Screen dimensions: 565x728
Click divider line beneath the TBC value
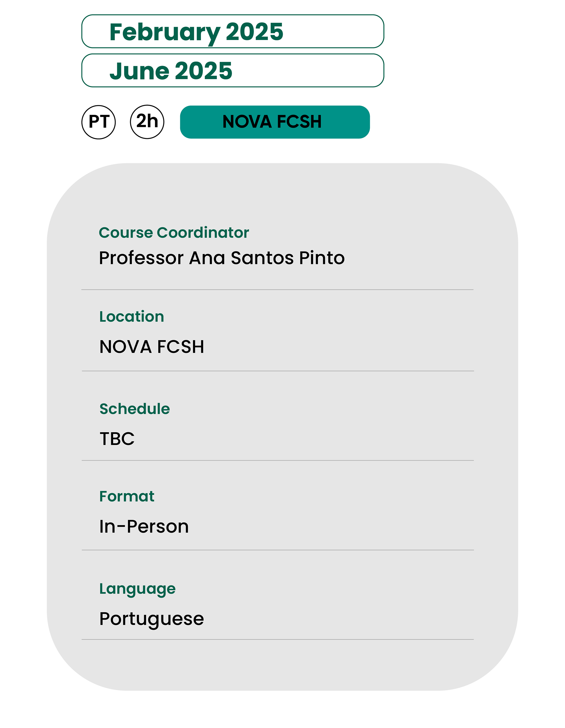pyautogui.click(x=278, y=460)
